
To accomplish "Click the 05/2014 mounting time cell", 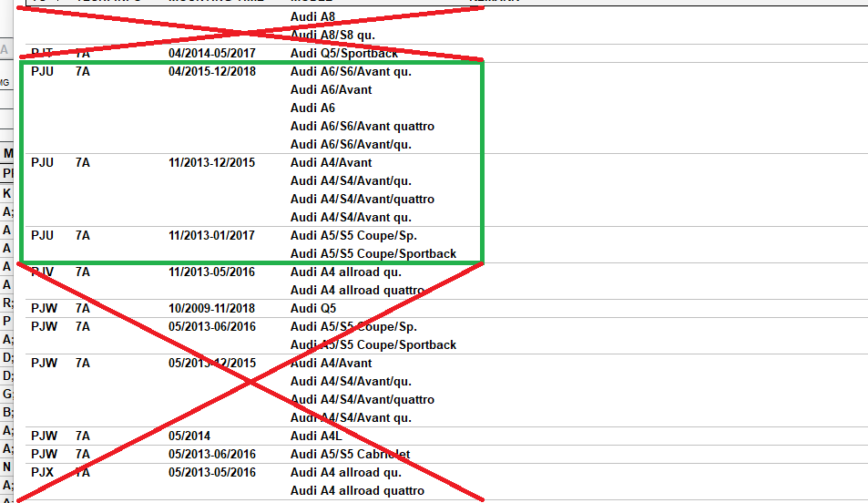I will pyautogui.click(x=189, y=436).
